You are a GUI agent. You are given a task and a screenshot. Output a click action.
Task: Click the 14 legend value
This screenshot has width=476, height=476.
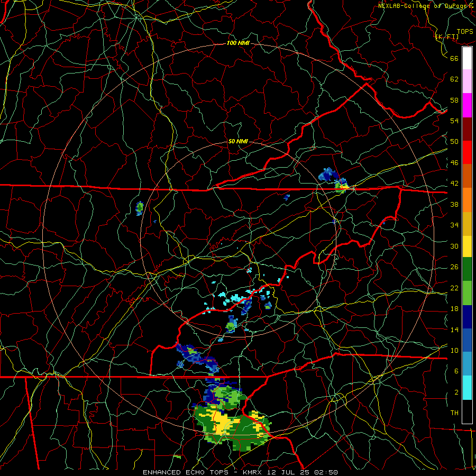click(x=454, y=329)
